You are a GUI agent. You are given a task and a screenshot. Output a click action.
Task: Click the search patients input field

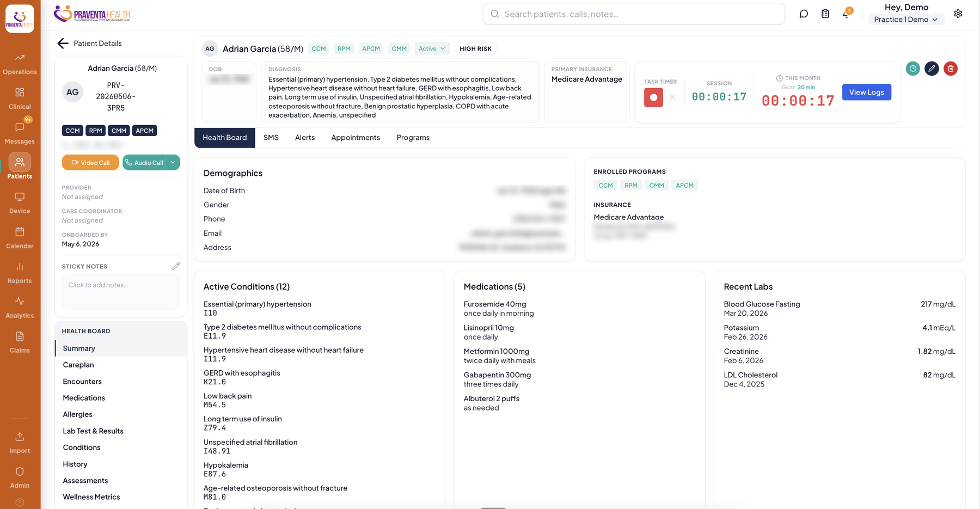(634, 14)
